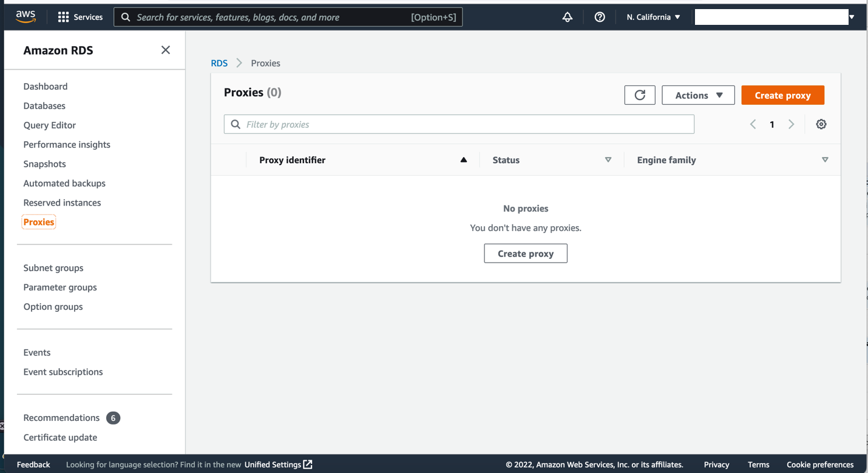868x473 pixels.
Task: Click the Engine family column header
Action: (x=666, y=160)
